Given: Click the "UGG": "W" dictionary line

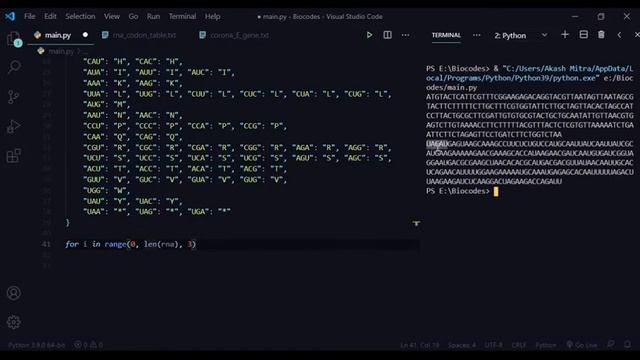Looking at the screenshot, I should point(107,190).
